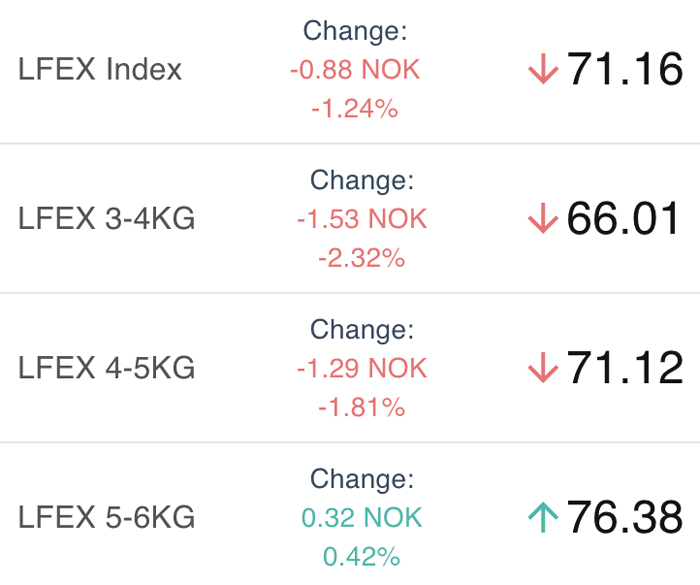Screen dimensions: 700x585
Task: Click the -1.81% change percentage
Action: 361,407
